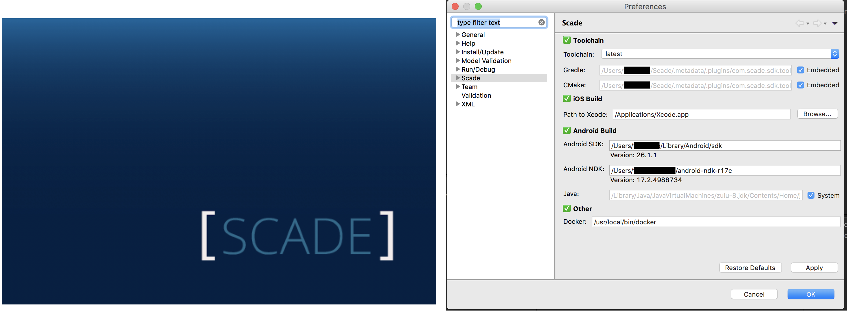Clear the filter text field icon
Screen dimensions: 868x314
[x=541, y=23]
